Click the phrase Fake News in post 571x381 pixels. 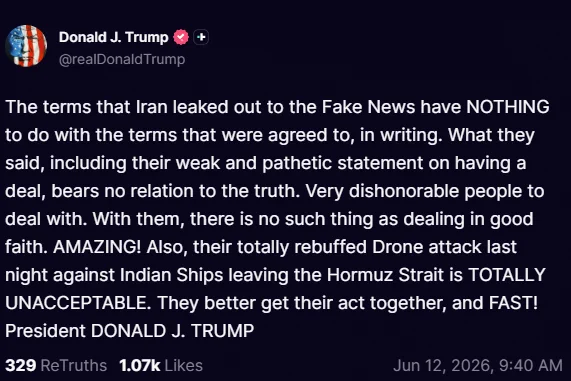click(369, 107)
